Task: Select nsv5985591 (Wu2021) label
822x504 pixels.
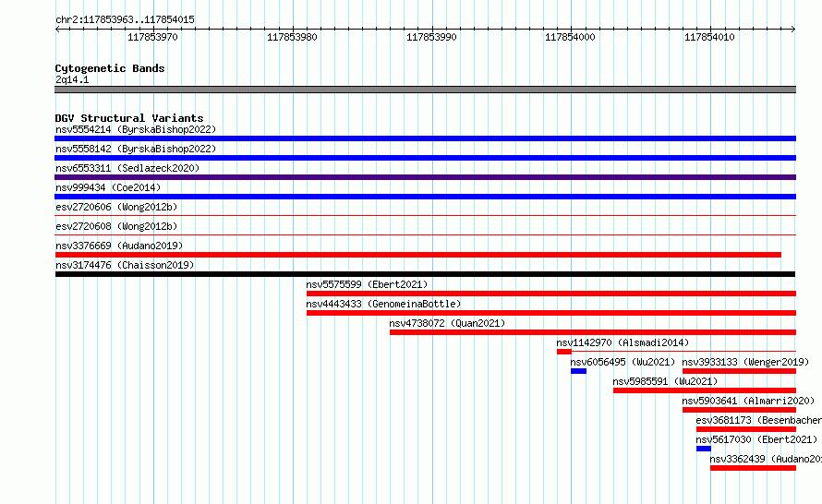Action: coord(665,381)
